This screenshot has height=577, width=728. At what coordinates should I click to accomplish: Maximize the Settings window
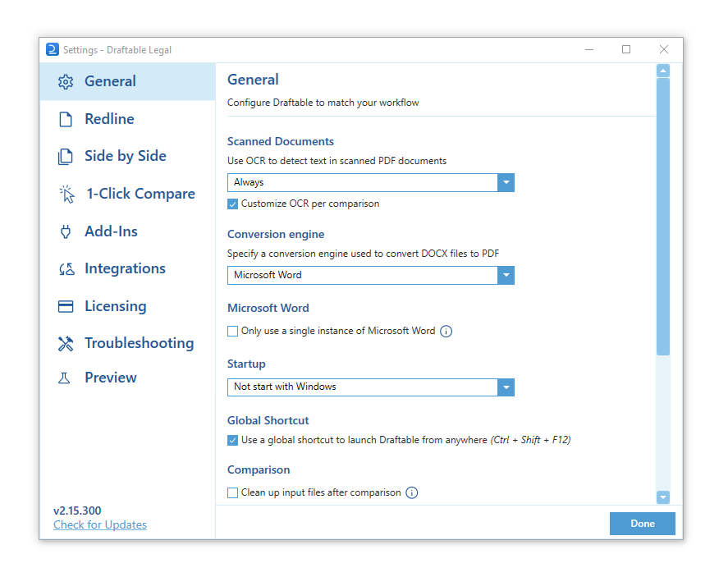(x=626, y=50)
